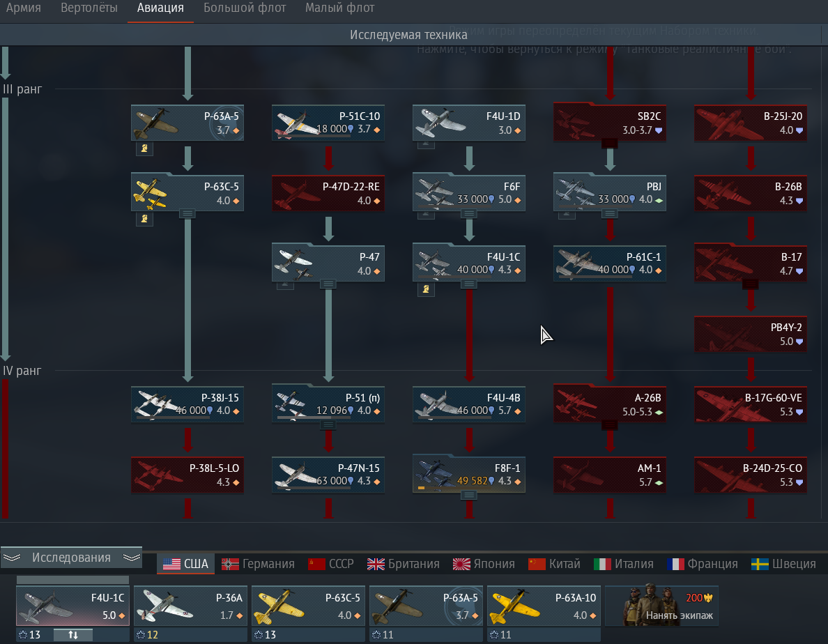This screenshot has width=828, height=644.
Task: Select the P-63A-5 aircraft in tree
Action: (x=187, y=123)
